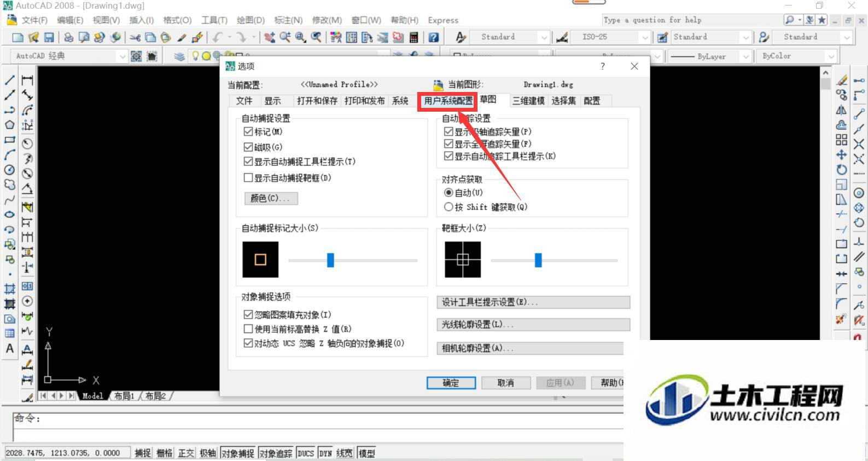Image resolution: width=868 pixels, height=461 pixels.
Task: Select the Array modify tool
Action: point(842,140)
